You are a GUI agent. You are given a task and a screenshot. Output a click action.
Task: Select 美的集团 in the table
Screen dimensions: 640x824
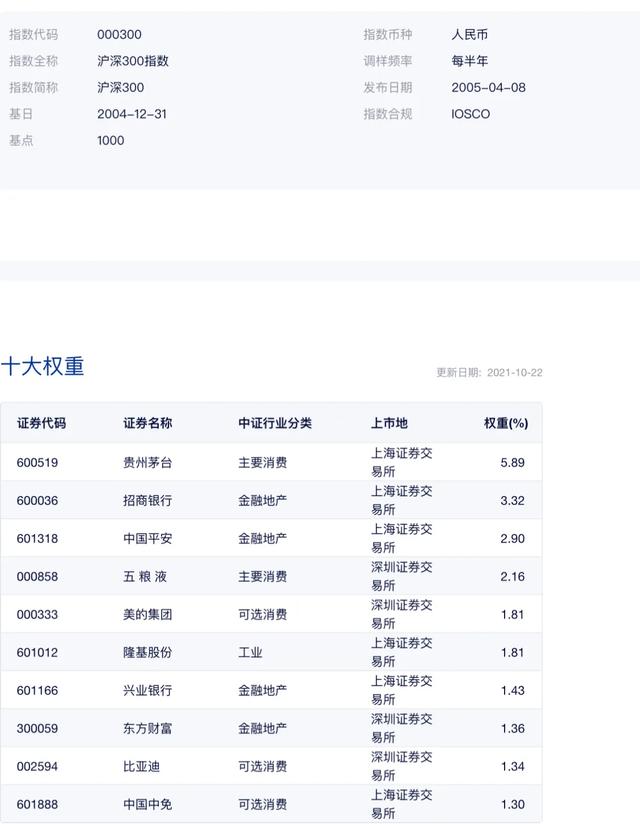(x=147, y=615)
